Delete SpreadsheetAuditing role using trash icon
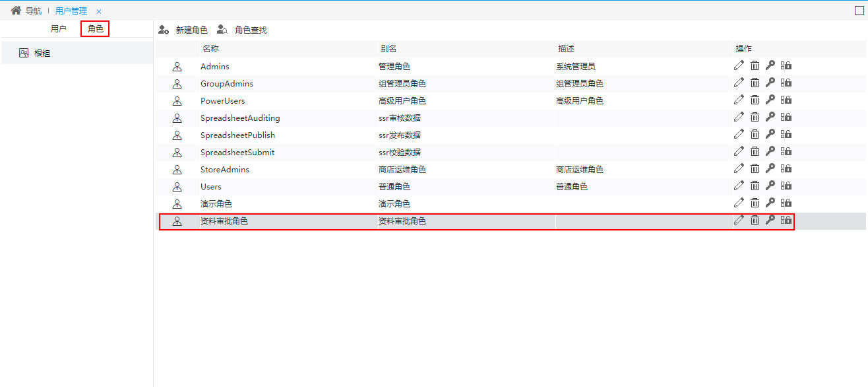 pos(755,117)
